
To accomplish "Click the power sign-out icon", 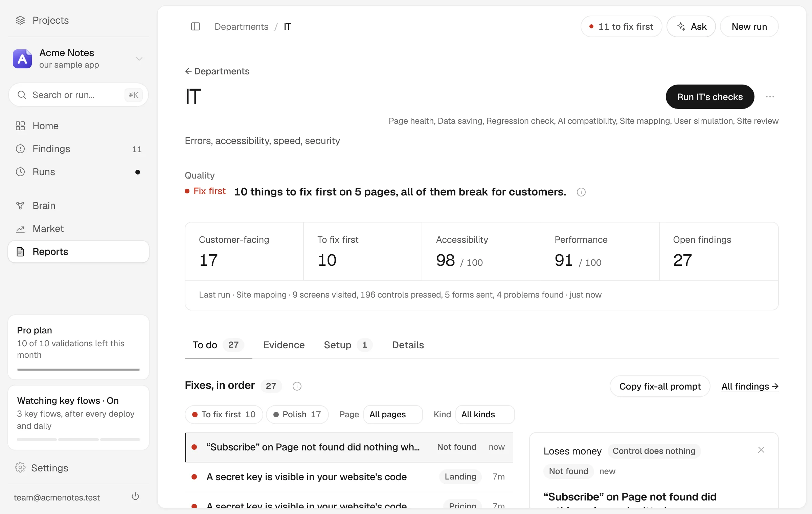I will 135,496.
